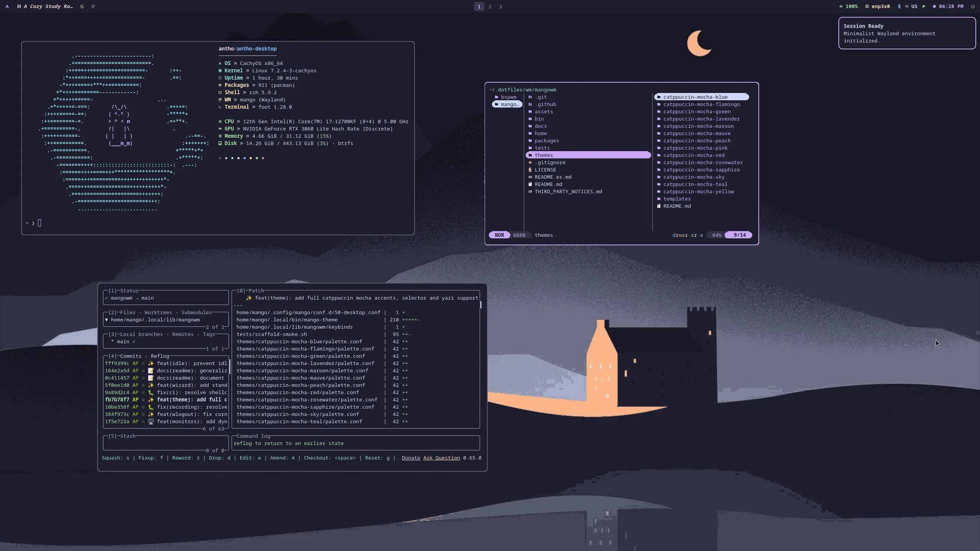
Task: Toggle the green leaf power-profile icon
Action: pyautogui.click(x=924, y=7)
